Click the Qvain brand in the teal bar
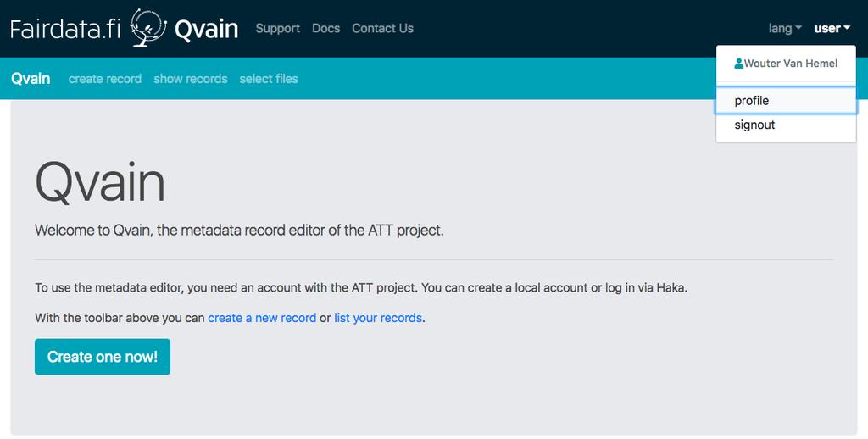Image resolution: width=868 pixels, height=439 pixels. (x=31, y=79)
